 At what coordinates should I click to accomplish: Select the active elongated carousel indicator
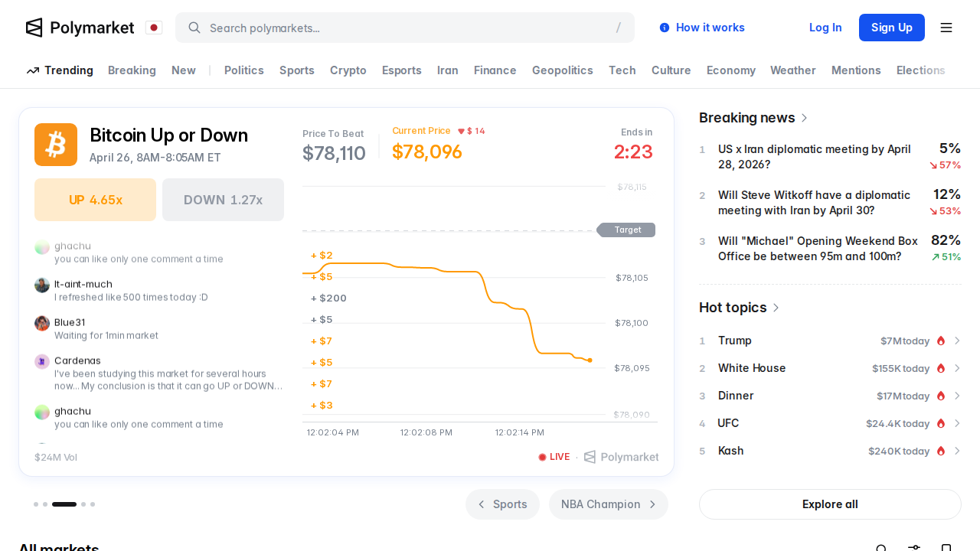(x=64, y=504)
